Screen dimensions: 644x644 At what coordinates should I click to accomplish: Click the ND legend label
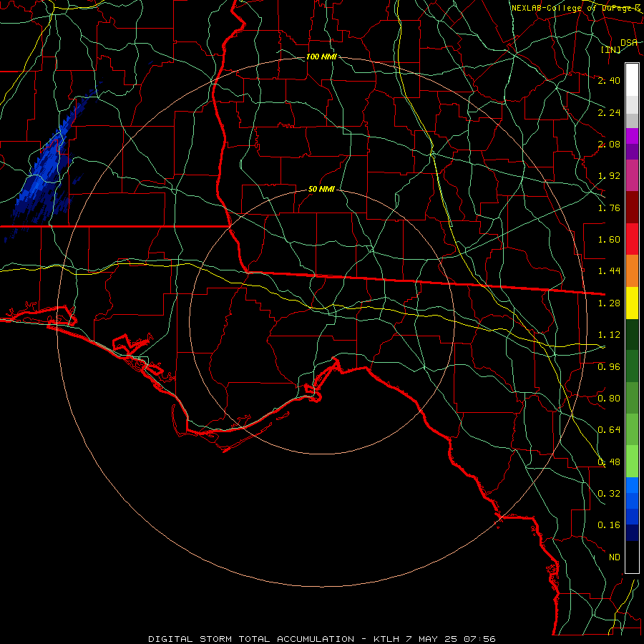point(615,557)
